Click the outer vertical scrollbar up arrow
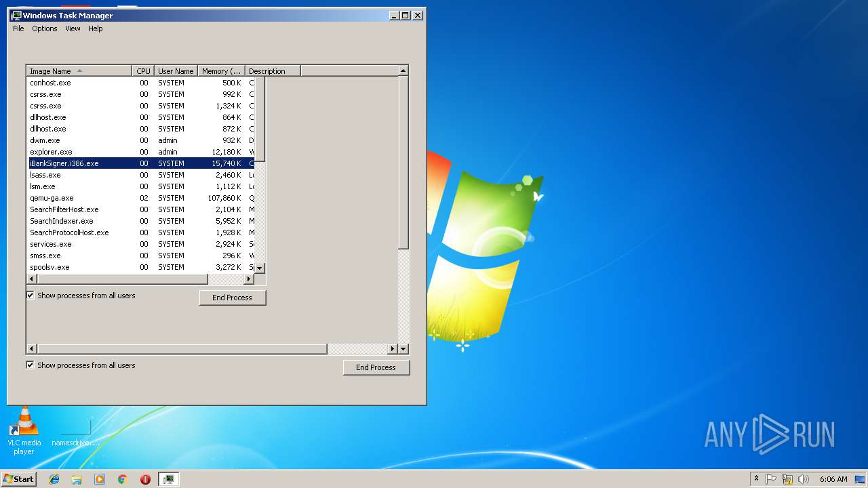Viewport: 868px width, 488px height. click(x=403, y=70)
